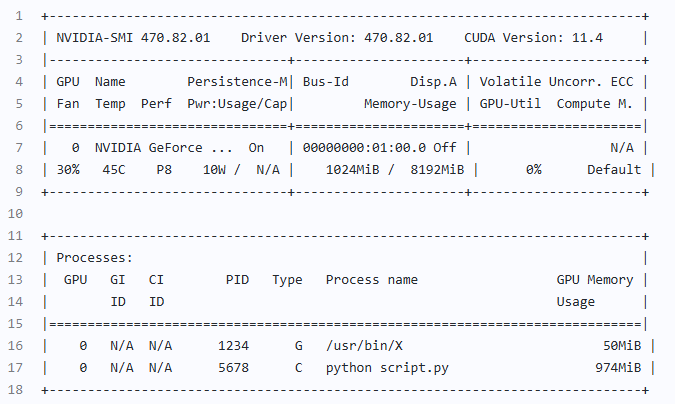The width and height of the screenshot is (675, 404).
Task: Click the Persistence-M column header
Action: tap(237, 82)
